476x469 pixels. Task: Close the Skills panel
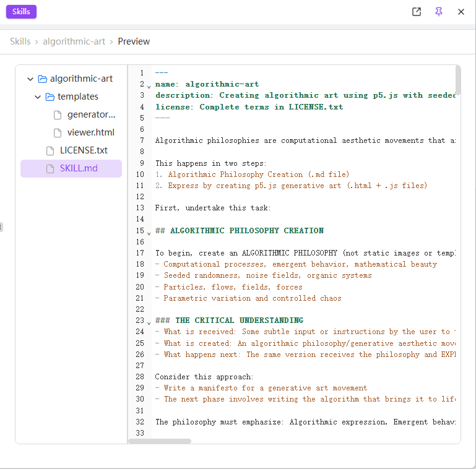tap(461, 12)
